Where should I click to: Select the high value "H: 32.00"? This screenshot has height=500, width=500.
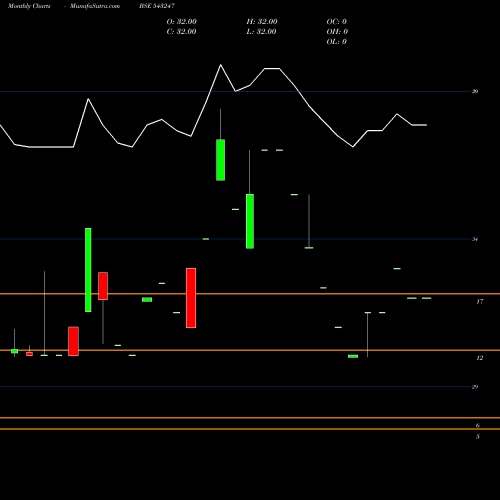tap(262, 22)
